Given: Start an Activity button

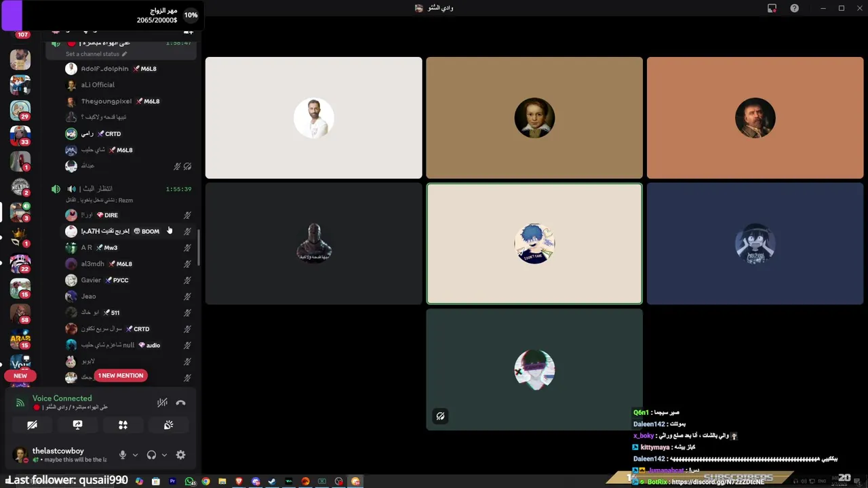Looking at the screenshot, I should [x=123, y=425].
